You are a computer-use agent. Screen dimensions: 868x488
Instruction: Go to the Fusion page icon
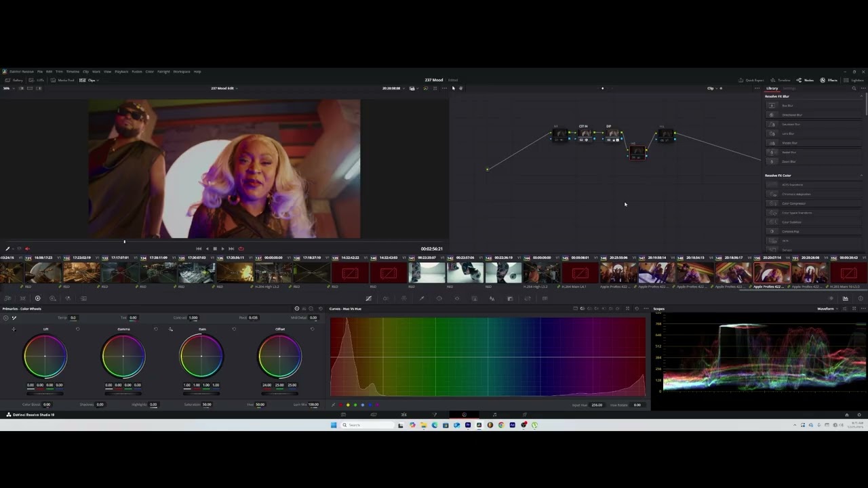pyautogui.click(x=434, y=415)
